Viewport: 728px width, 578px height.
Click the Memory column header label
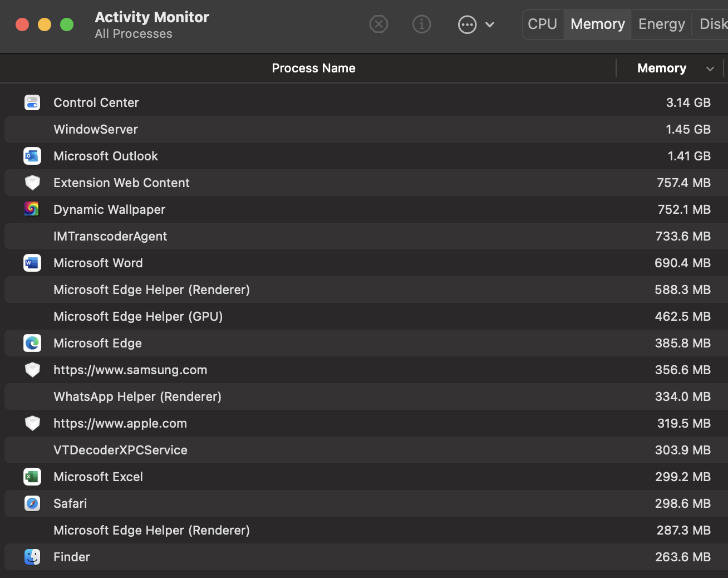point(661,68)
